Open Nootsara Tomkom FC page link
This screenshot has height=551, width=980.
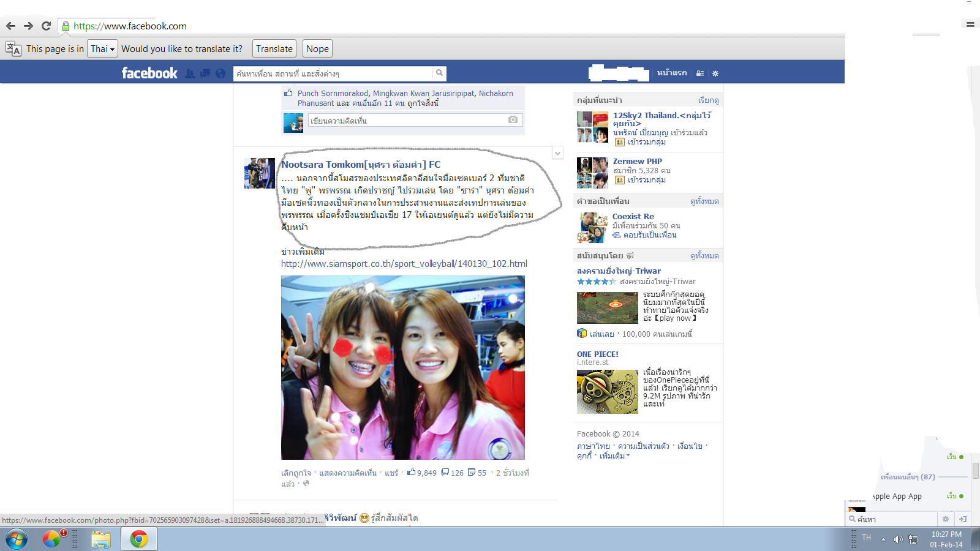[361, 165]
